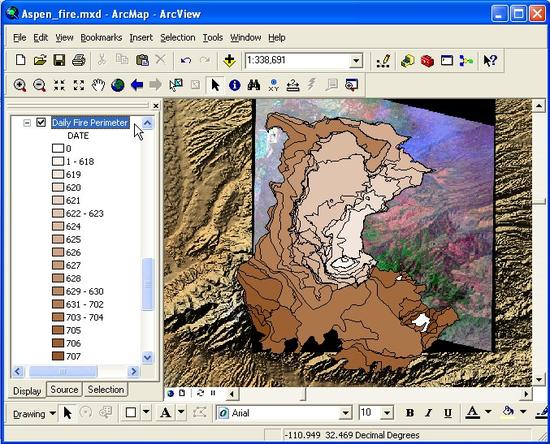Click the Save map icon
This screenshot has width=550, height=444.
(x=59, y=60)
